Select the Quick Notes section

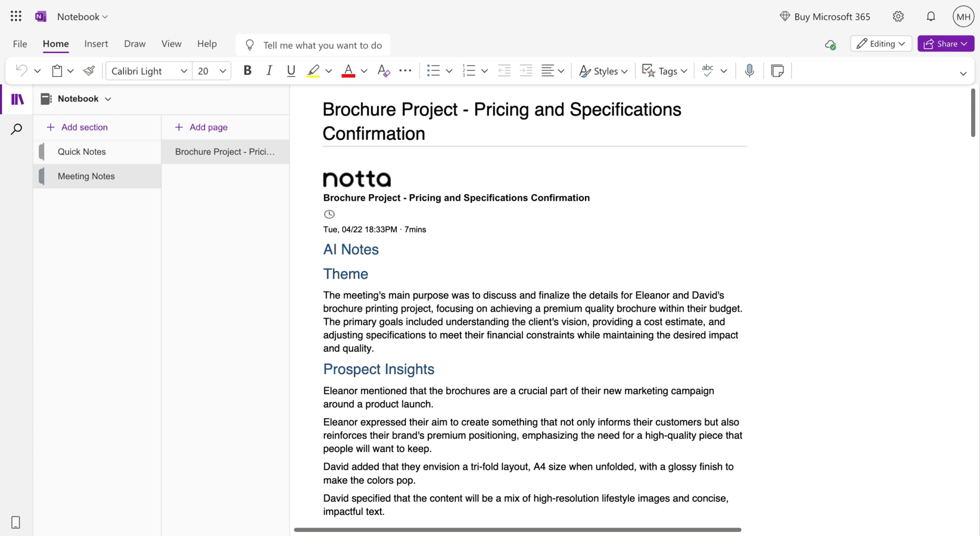point(97,152)
